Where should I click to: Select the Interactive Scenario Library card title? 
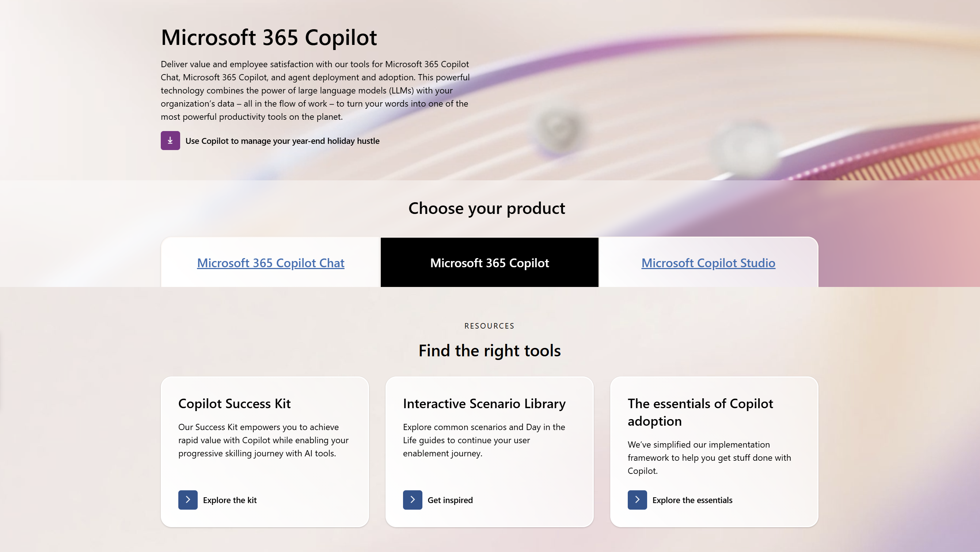pos(484,403)
